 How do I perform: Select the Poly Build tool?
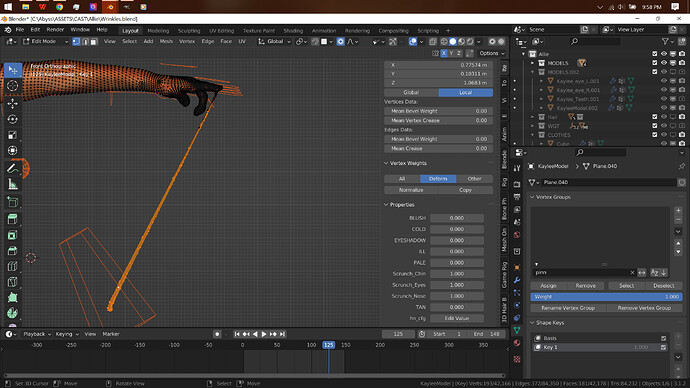(12, 298)
